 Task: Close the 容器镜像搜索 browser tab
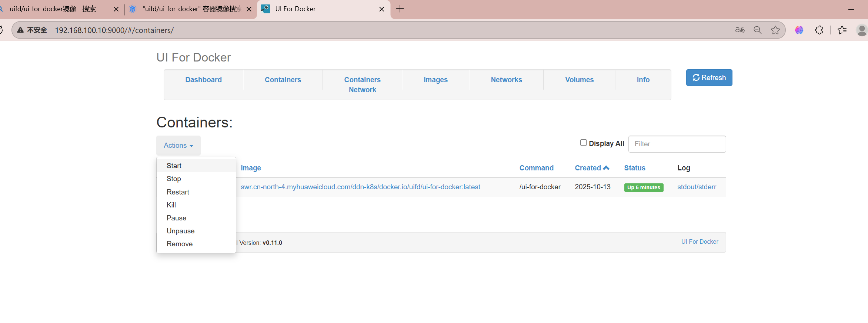[x=249, y=9]
